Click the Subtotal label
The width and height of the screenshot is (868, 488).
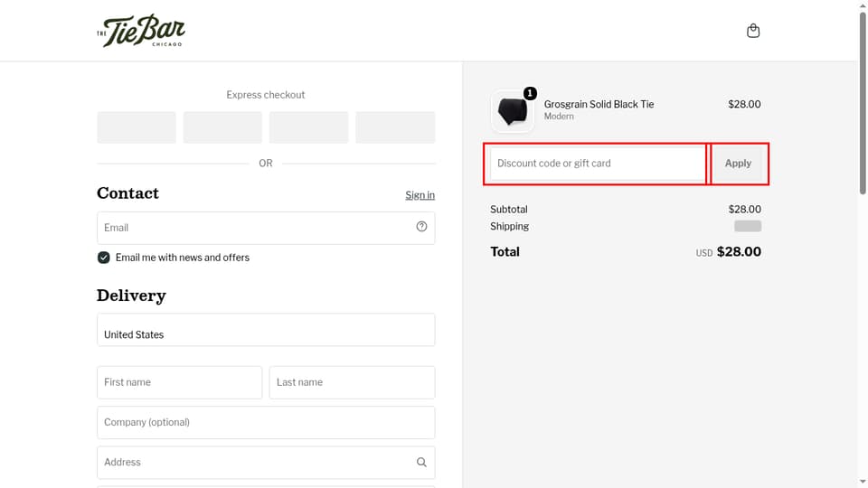click(509, 209)
